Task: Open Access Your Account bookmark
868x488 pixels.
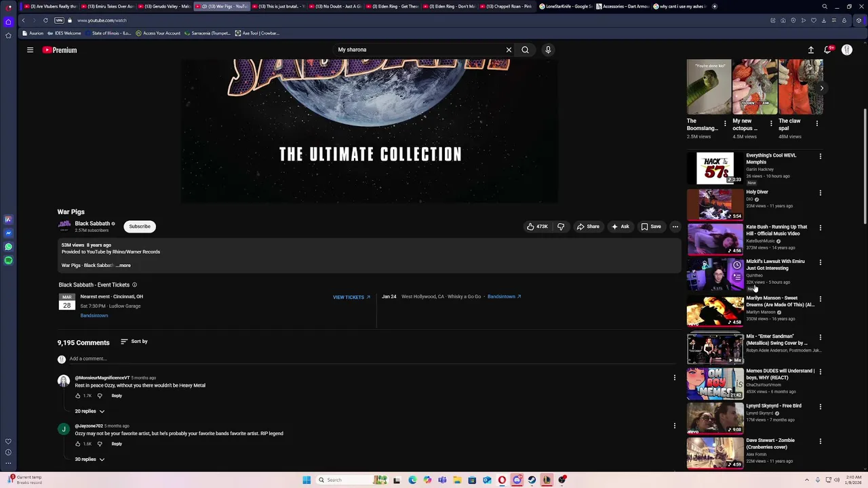Action: pos(158,33)
